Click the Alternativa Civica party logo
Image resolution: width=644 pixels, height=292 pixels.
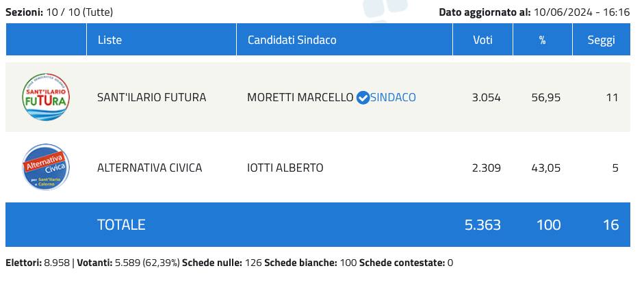click(46, 167)
